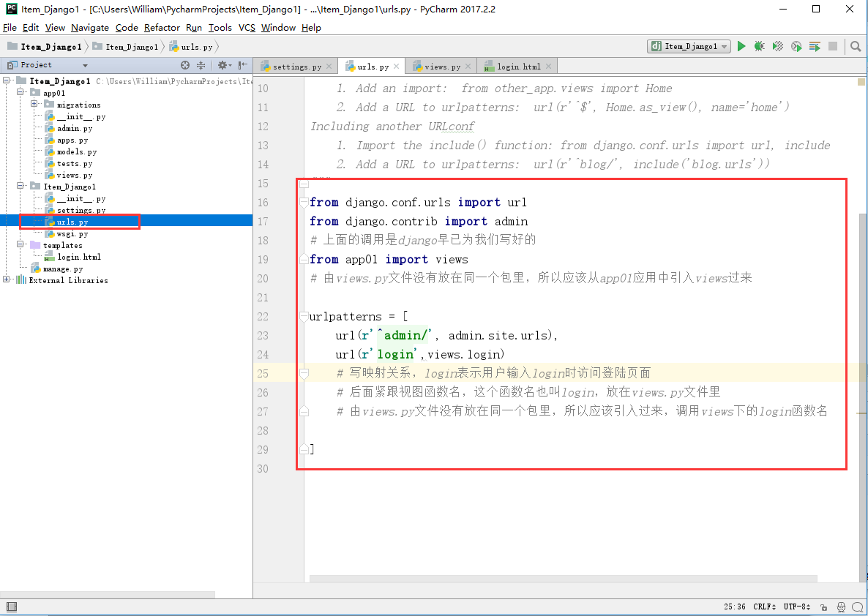The height and width of the screenshot is (616, 868).
Task: Open the VCS menu
Action: coord(247,28)
